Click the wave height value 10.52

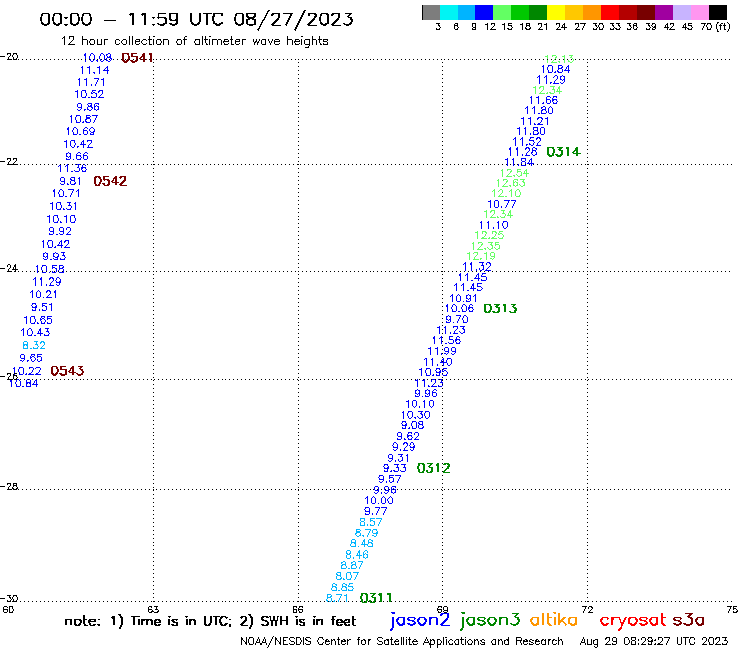click(x=89, y=94)
